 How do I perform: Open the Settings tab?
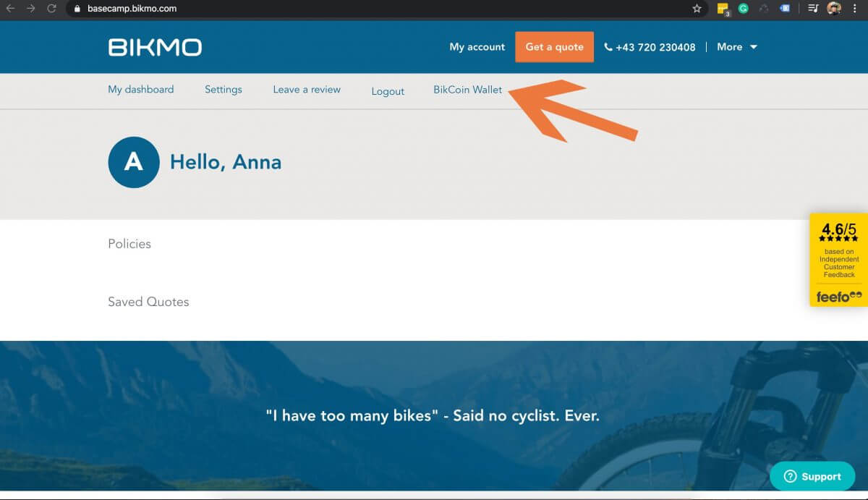(x=224, y=90)
